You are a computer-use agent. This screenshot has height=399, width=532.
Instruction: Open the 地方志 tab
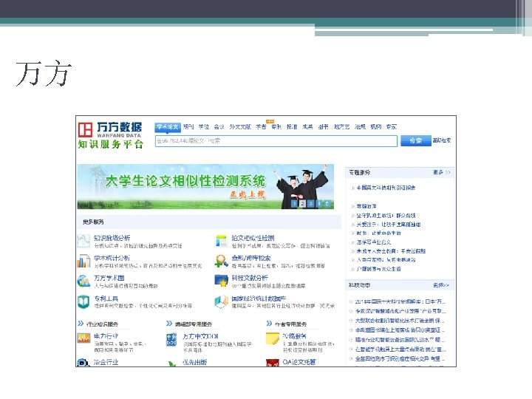coord(341,126)
